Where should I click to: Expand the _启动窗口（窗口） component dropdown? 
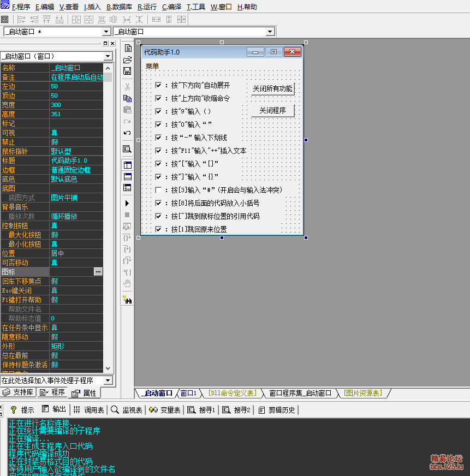[108, 56]
